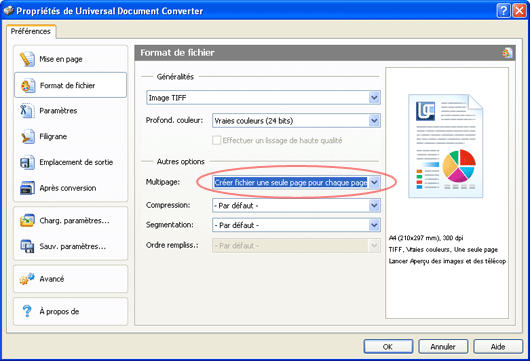The image size is (530, 361).
Task: Expand the Multipage dropdown arrow
Action: (374, 183)
